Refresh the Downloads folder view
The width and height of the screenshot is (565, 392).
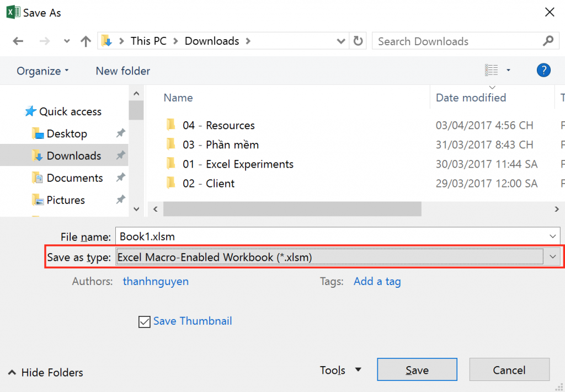[358, 41]
